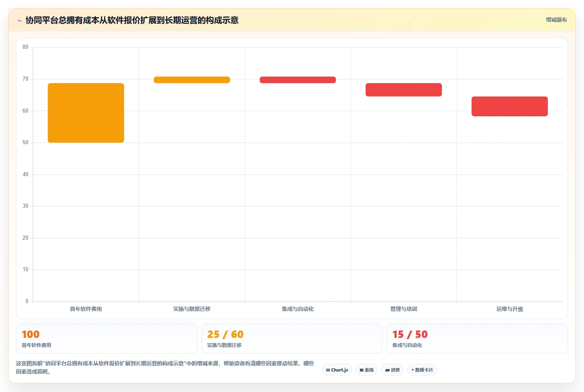
Task: Click the y-axis value 40
Action: pos(25,174)
